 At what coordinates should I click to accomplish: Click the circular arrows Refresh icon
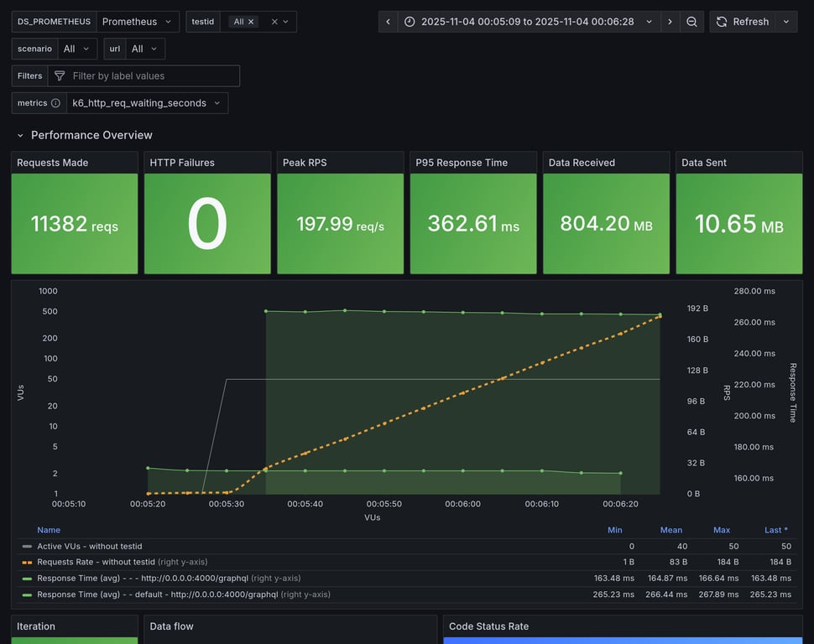[x=722, y=22]
